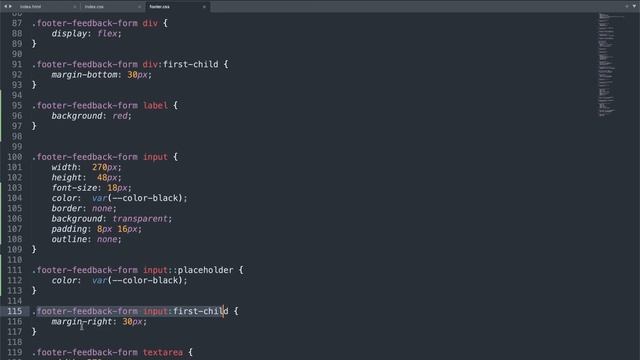Screen dimensions: 640x360
Task: Click '.footer-feedback-form input {' on line 100
Action: 105,157
